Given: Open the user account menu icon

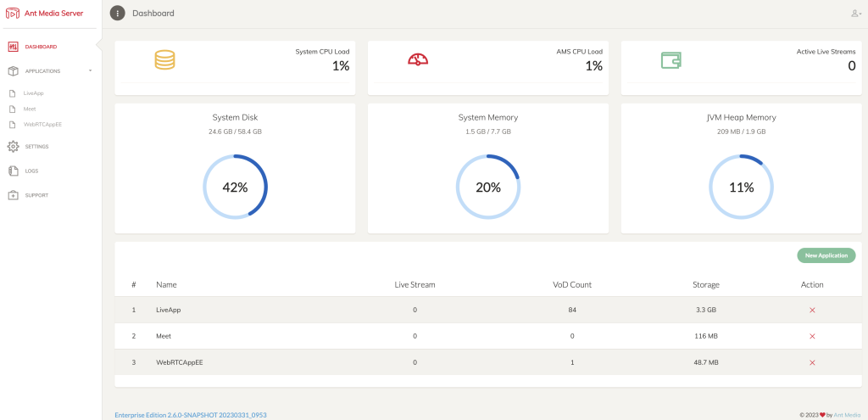Looking at the screenshot, I should pos(856,14).
